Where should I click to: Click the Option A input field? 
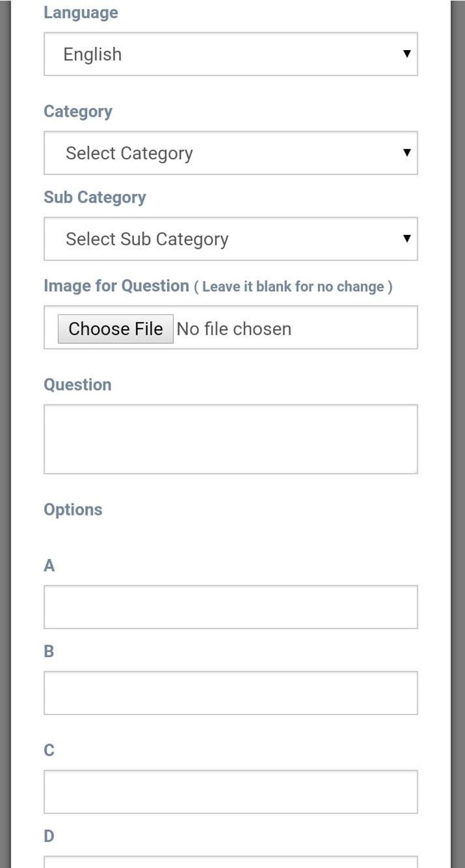click(230, 607)
